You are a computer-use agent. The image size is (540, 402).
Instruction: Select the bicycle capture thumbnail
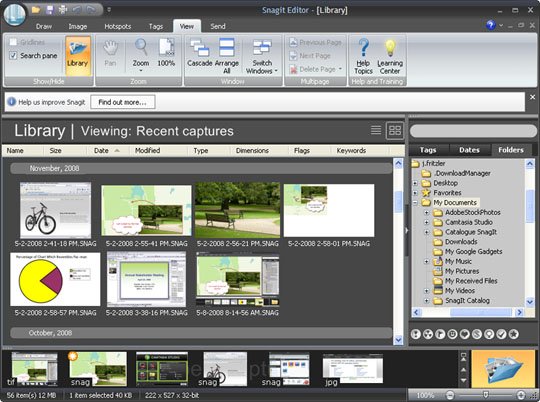(x=55, y=210)
